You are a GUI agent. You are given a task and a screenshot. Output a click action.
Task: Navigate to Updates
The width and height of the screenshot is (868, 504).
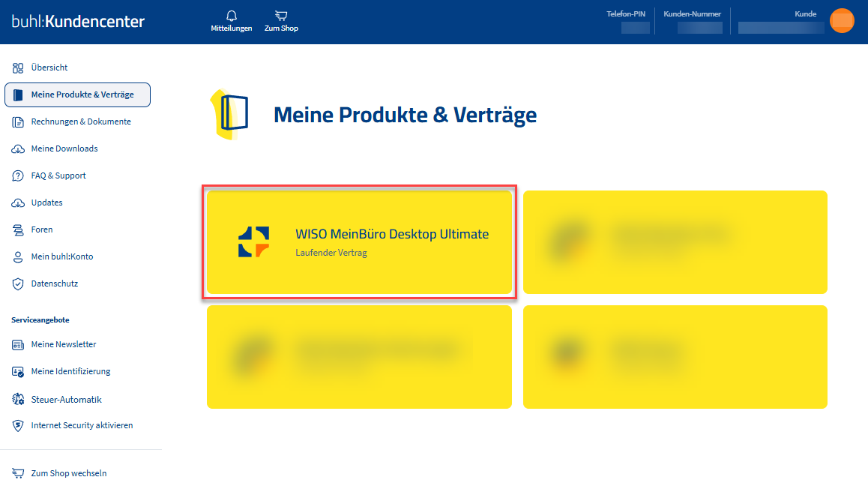(x=47, y=202)
